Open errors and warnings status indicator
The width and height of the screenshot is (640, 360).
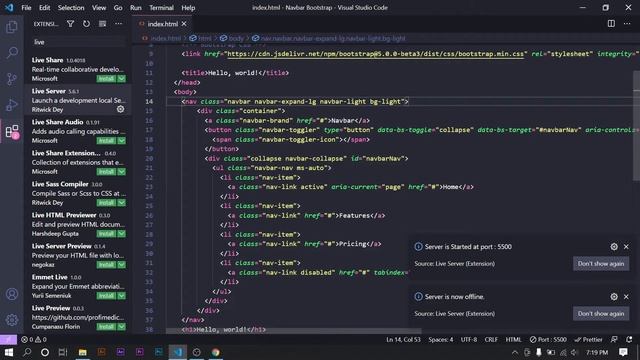(x=33, y=340)
